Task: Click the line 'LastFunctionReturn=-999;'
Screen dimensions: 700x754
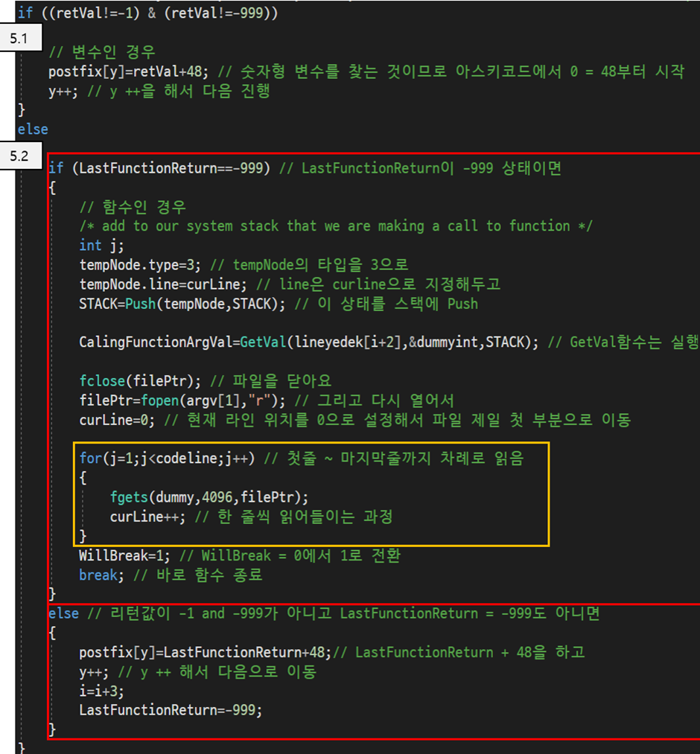Action: coord(171,710)
